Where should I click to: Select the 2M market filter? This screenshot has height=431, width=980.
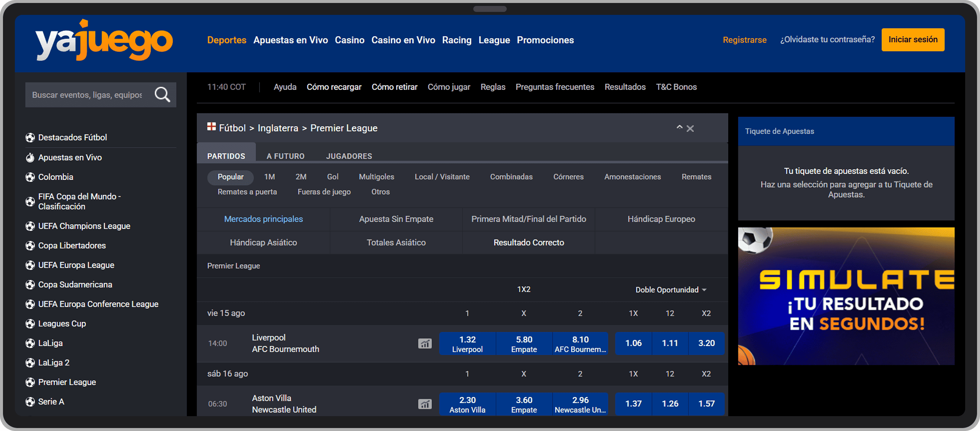tap(301, 176)
